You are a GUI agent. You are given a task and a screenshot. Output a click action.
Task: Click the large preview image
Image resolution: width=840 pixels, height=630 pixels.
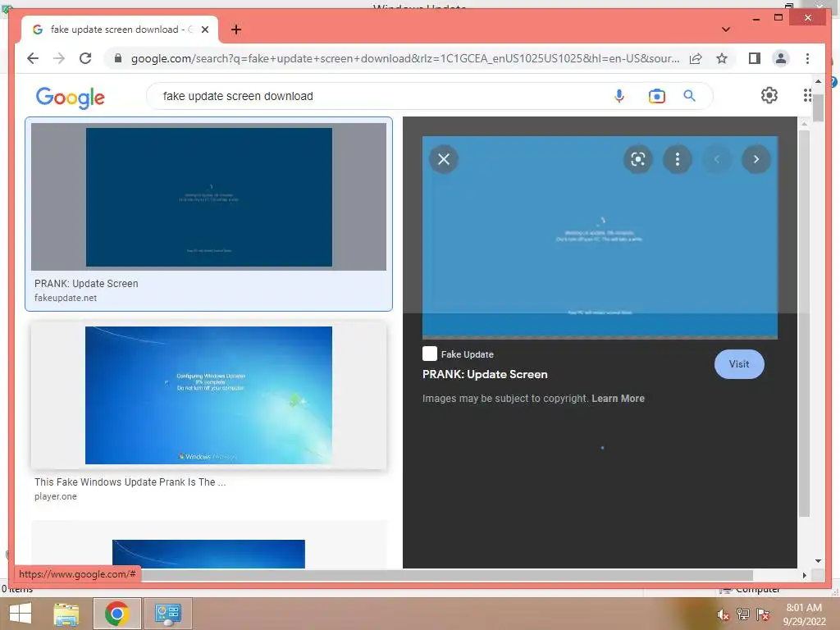pyautogui.click(x=600, y=237)
